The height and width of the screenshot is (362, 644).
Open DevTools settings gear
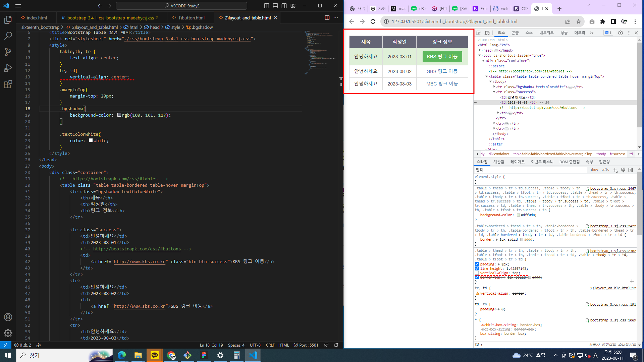point(620,33)
